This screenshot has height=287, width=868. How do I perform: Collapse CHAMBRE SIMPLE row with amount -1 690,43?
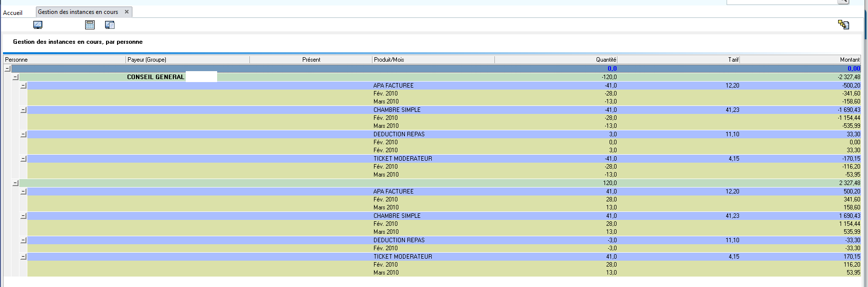23,110
